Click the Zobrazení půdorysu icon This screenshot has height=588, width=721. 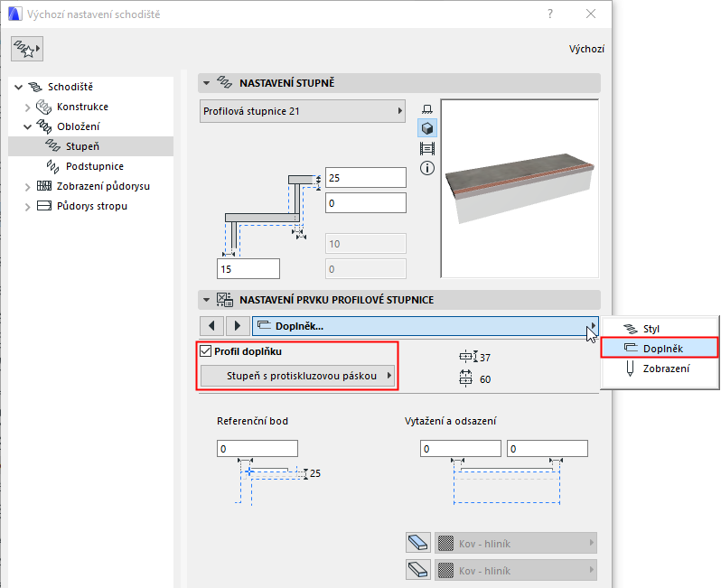[44, 186]
